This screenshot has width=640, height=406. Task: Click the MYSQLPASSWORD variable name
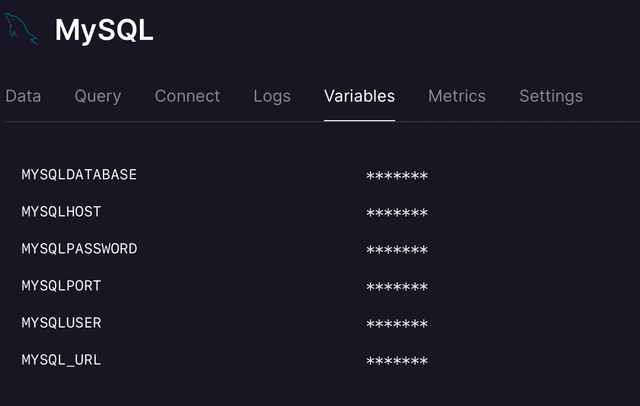79,249
